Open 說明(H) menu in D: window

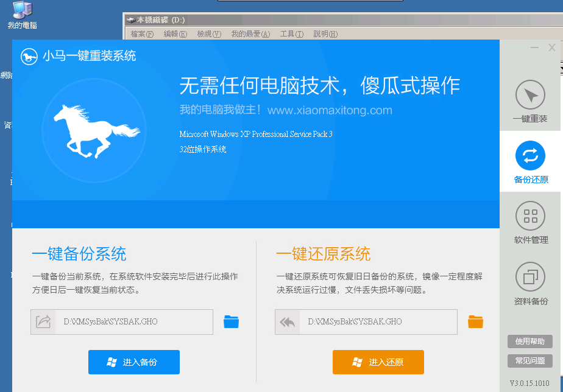pyautogui.click(x=325, y=34)
